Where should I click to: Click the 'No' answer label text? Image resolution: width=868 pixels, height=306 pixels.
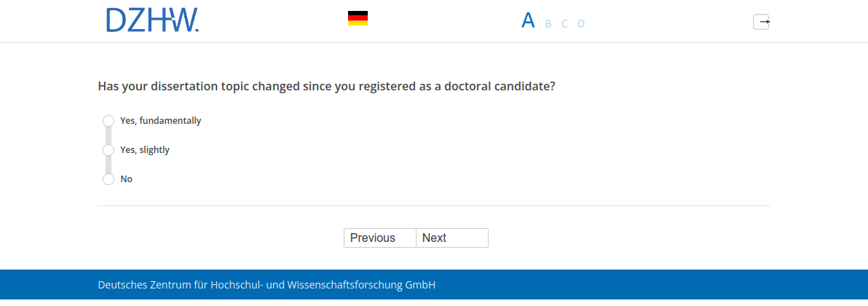pos(127,179)
